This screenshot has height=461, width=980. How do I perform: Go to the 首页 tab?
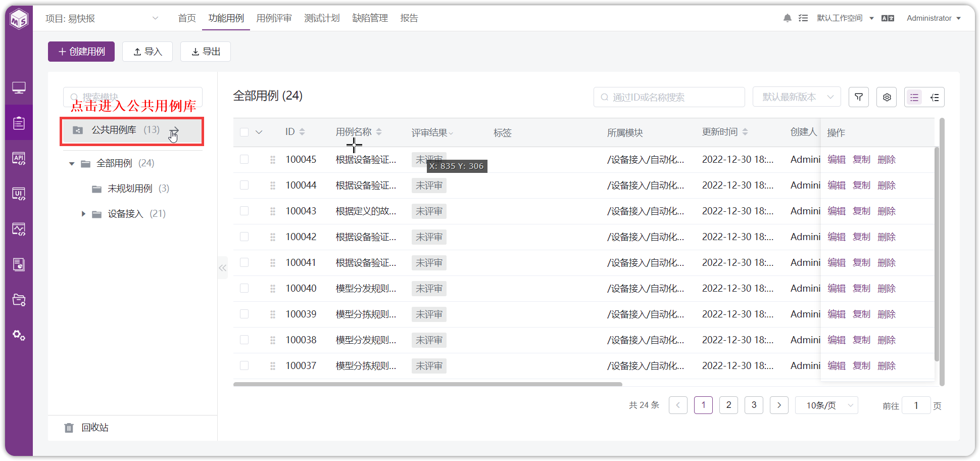click(187, 18)
